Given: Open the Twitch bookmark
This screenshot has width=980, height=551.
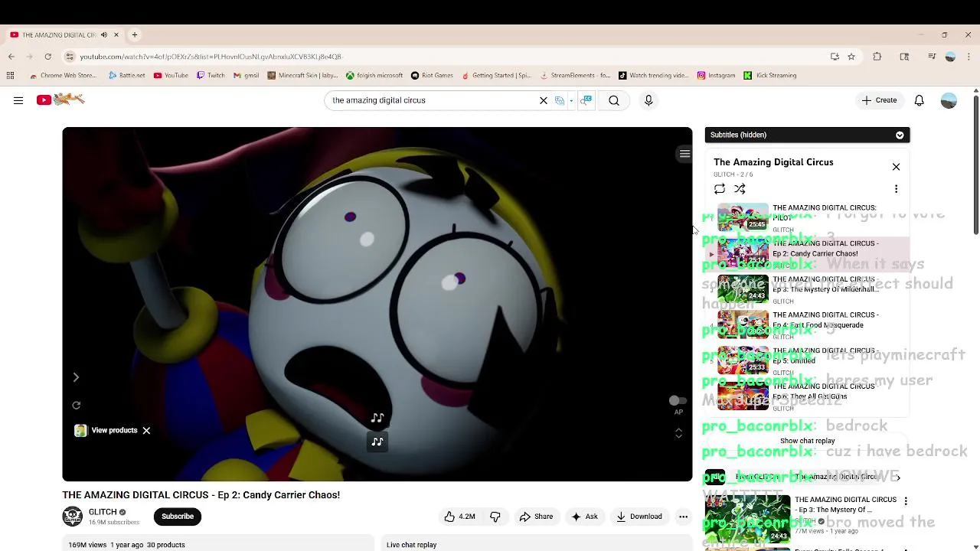Looking at the screenshot, I should [x=211, y=75].
